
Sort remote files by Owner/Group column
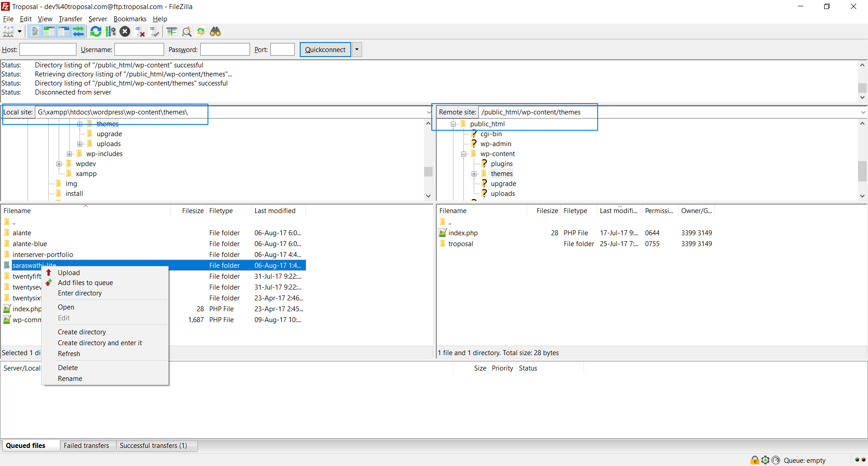coord(697,210)
